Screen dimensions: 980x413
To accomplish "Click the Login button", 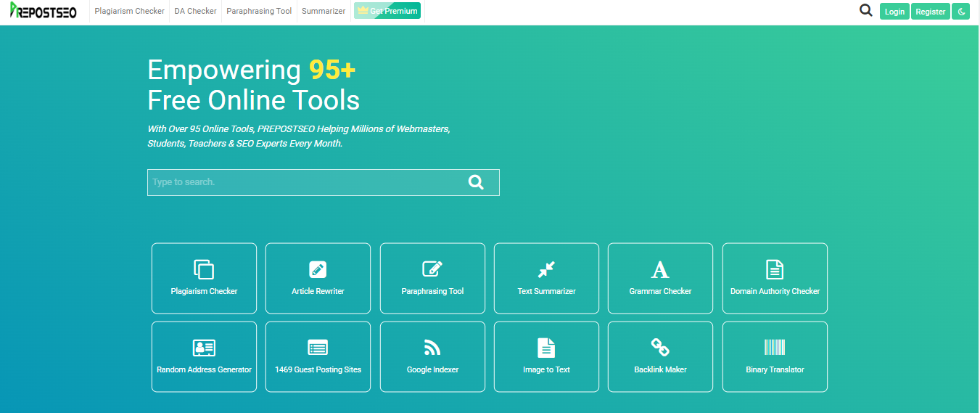I will click(894, 12).
